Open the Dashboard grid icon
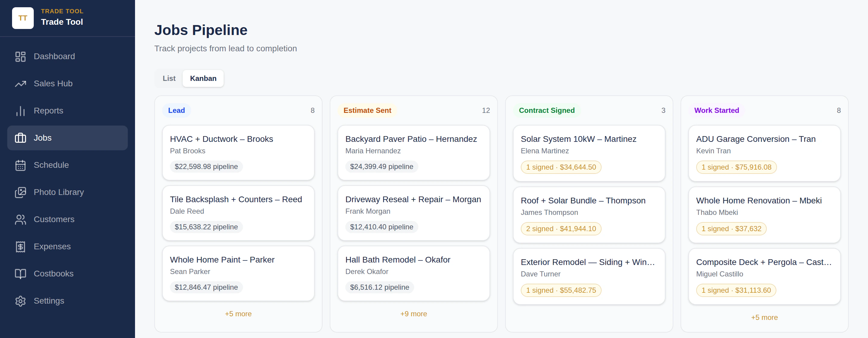868x338 pixels. click(x=20, y=56)
